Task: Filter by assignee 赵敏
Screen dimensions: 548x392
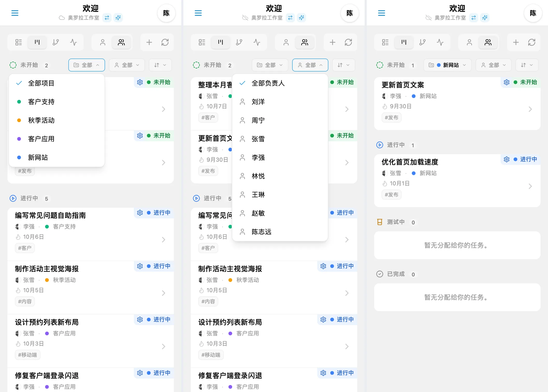Action: pyautogui.click(x=280, y=213)
